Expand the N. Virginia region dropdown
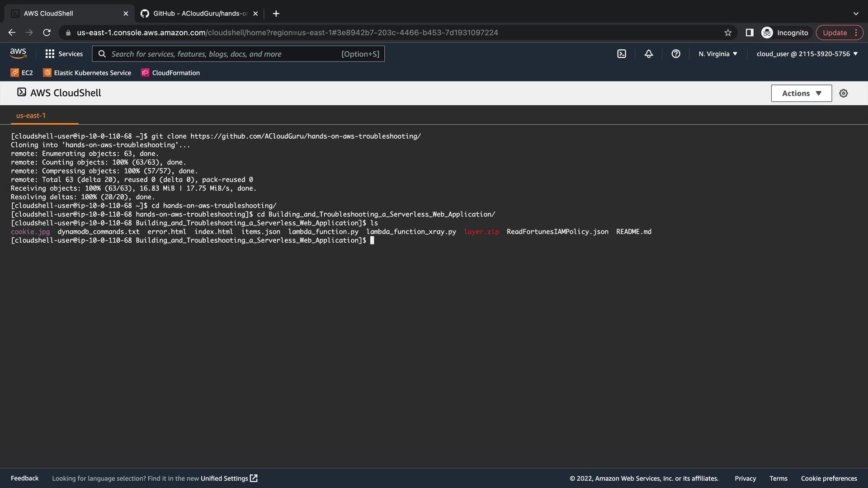868x488 pixels. (x=718, y=54)
